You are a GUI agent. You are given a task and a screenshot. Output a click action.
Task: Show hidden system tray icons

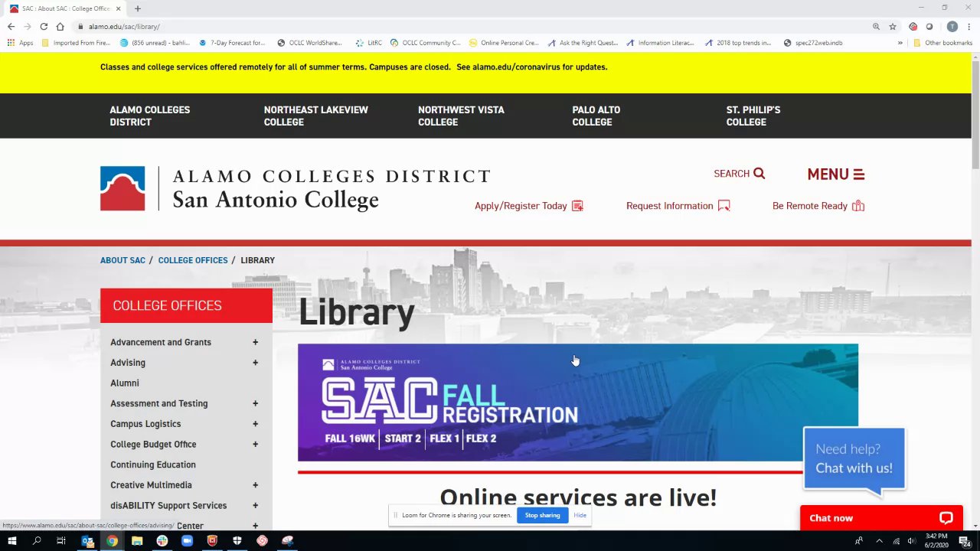pyautogui.click(x=879, y=541)
